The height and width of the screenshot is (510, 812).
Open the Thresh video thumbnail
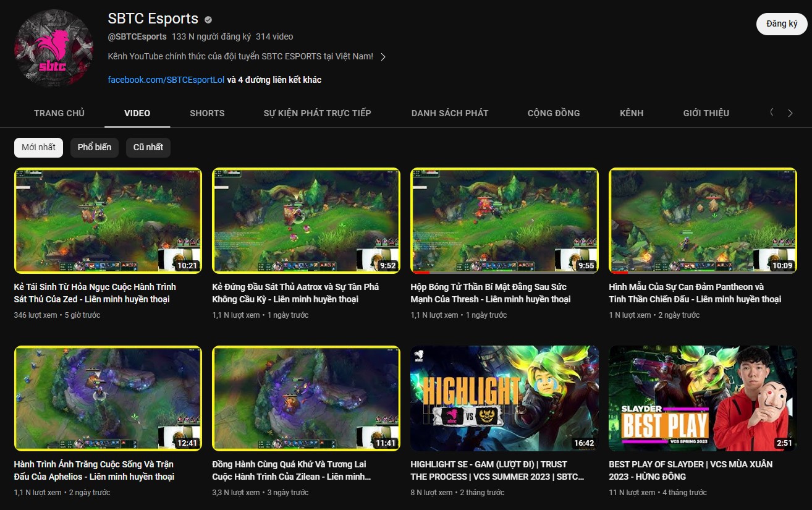[x=504, y=221]
